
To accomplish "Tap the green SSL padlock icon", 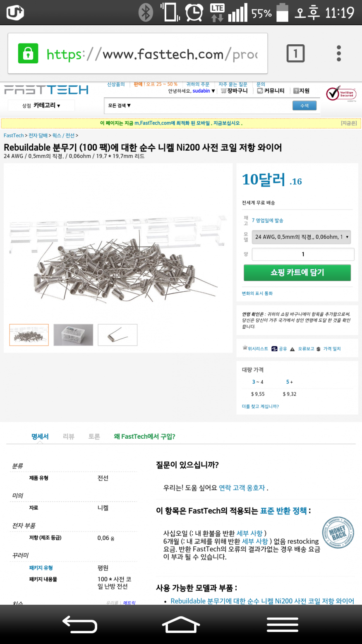I will pyautogui.click(x=28, y=53).
